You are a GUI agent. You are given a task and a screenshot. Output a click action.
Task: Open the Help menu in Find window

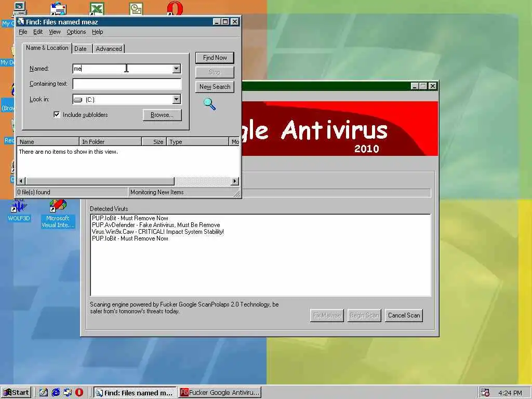(97, 32)
